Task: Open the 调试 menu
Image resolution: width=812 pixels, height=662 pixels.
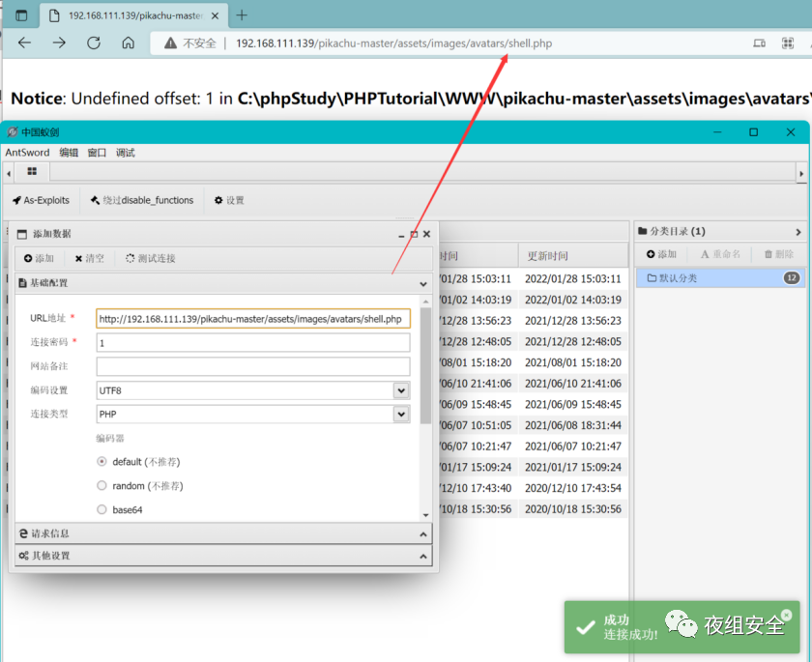Action: pos(126,153)
